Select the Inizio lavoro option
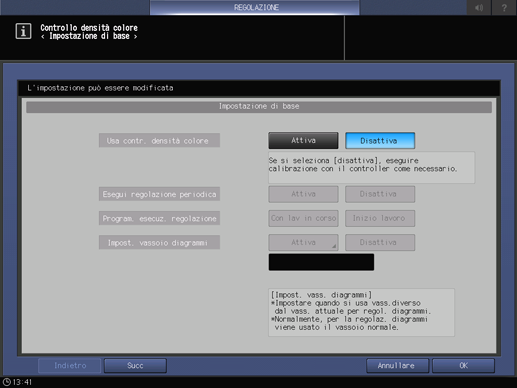The image size is (517, 388). click(x=380, y=218)
